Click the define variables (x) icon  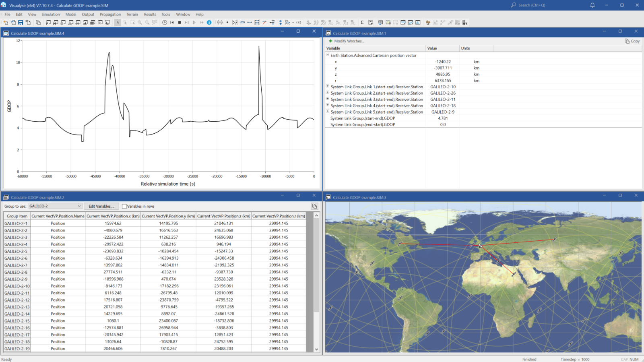click(299, 23)
